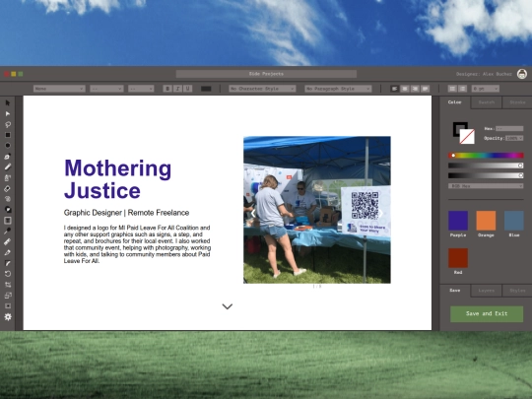Select the Rotate tool
The image size is (532, 399).
8,274
